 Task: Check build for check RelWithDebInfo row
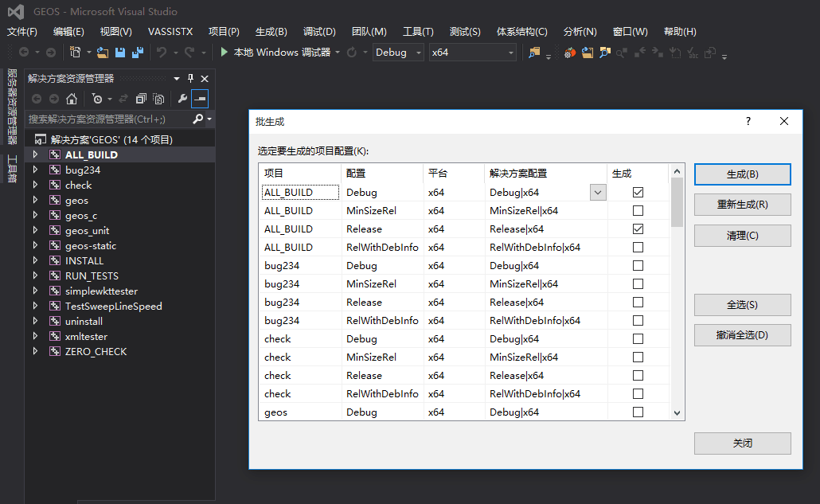638,393
